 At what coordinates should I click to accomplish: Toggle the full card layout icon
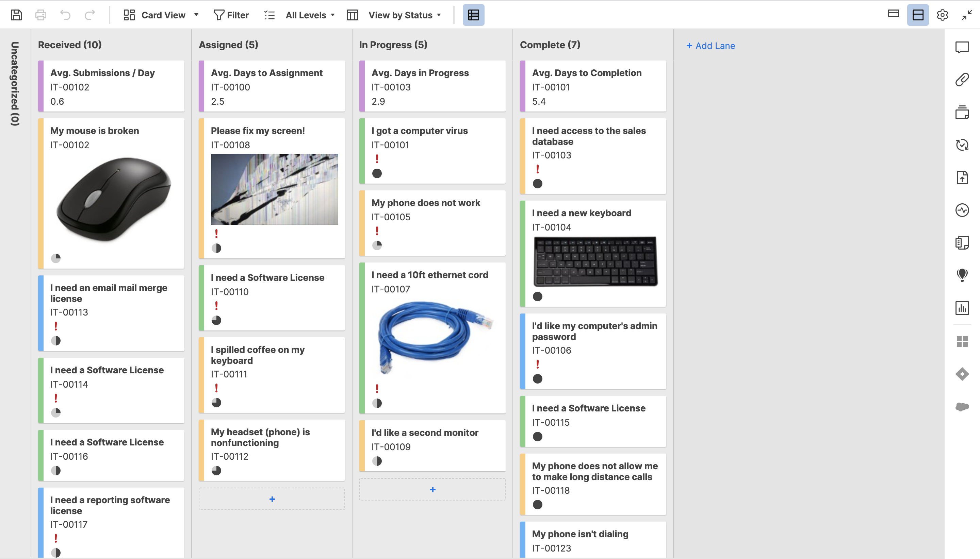(x=918, y=15)
